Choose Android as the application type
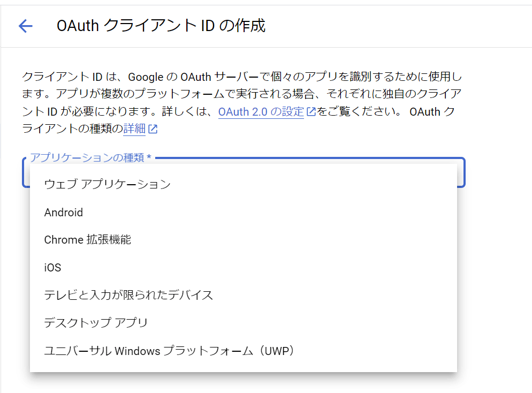This screenshot has height=393, width=532. [x=244, y=213]
